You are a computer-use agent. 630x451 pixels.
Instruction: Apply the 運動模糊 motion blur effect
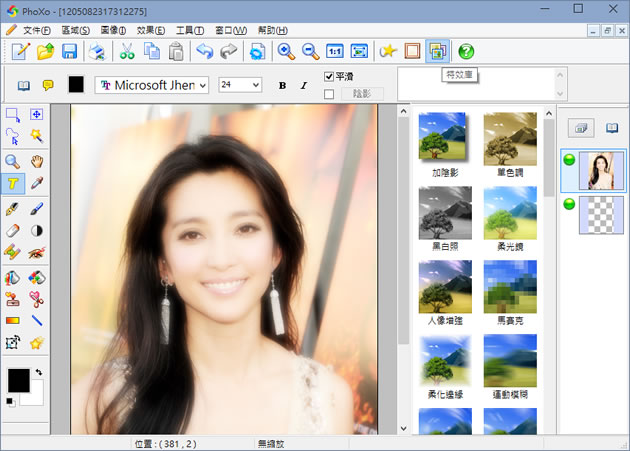(x=510, y=361)
